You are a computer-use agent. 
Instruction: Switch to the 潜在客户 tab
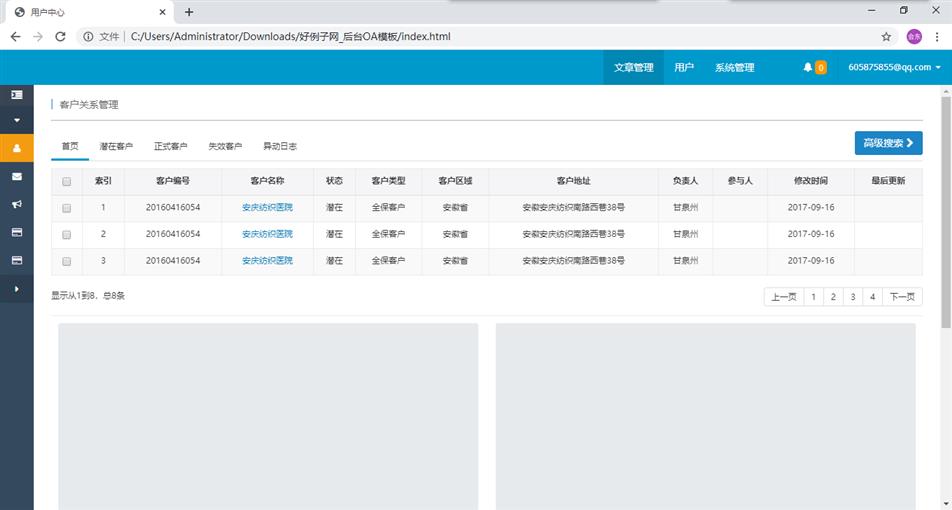(116, 147)
